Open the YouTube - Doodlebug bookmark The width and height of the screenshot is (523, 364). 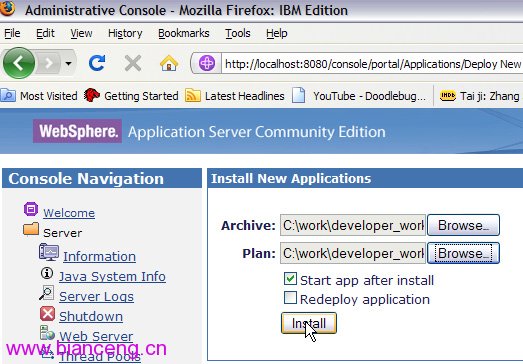pos(359,96)
